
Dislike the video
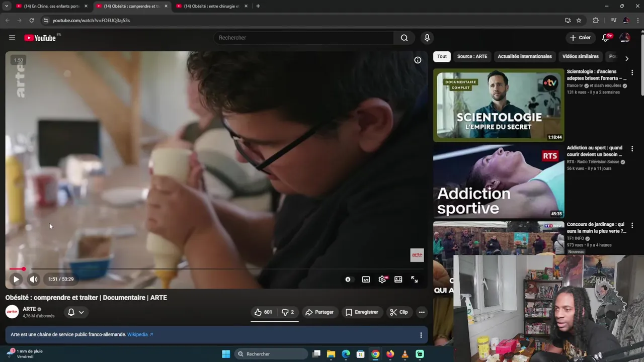(x=288, y=312)
